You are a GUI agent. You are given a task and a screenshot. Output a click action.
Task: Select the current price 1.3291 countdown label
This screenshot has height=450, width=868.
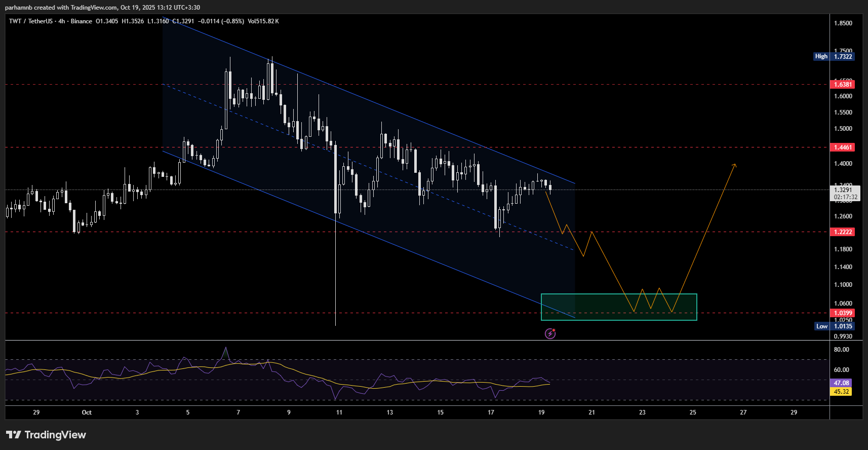coord(845,194)
